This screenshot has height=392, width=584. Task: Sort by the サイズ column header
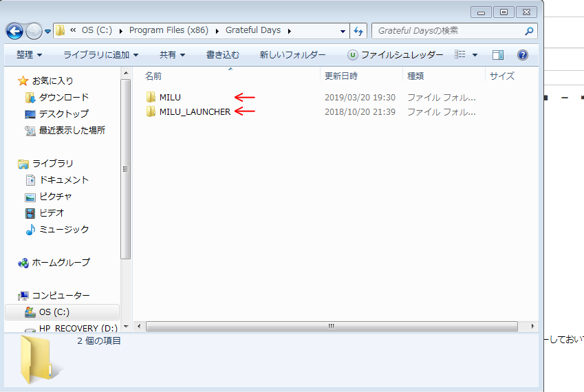point(502,76)
